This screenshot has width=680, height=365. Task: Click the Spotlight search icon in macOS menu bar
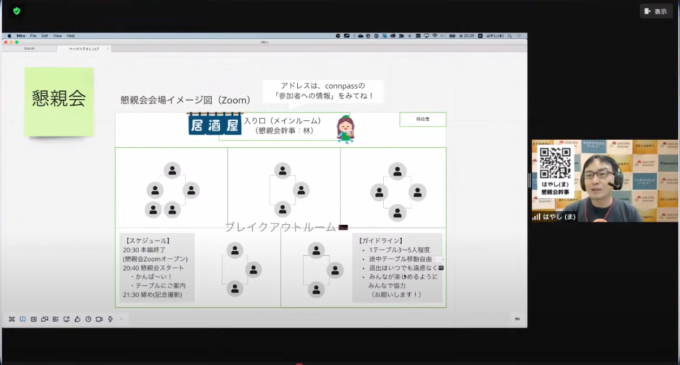(510, 36)
